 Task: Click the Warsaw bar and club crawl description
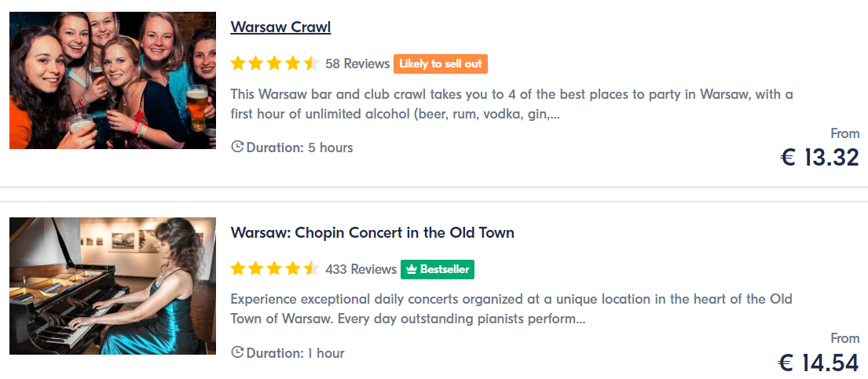pos(511,104)
